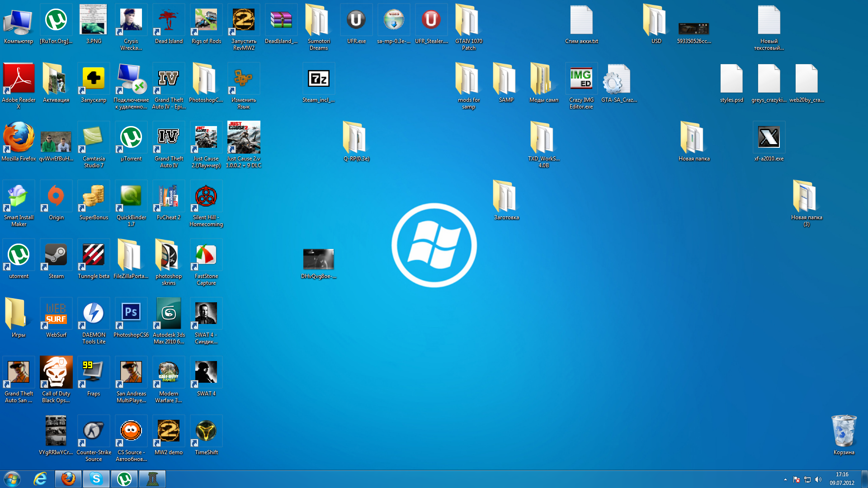Open Skype in taskbar
The image size is (868, 488).
click(x=95, y=479)
